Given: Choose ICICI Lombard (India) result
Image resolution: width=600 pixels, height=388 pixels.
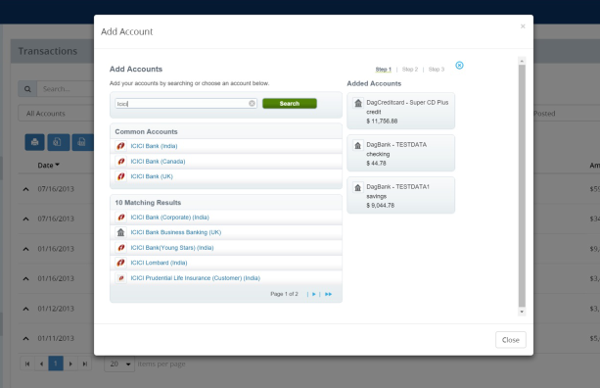Looking at the screenshot, I should pos(159,263).
